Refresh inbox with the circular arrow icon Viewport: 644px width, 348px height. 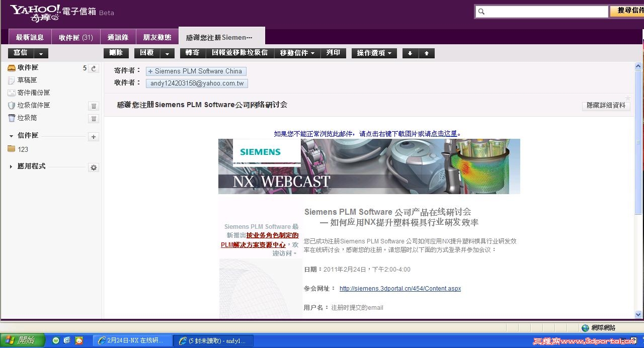94,68
